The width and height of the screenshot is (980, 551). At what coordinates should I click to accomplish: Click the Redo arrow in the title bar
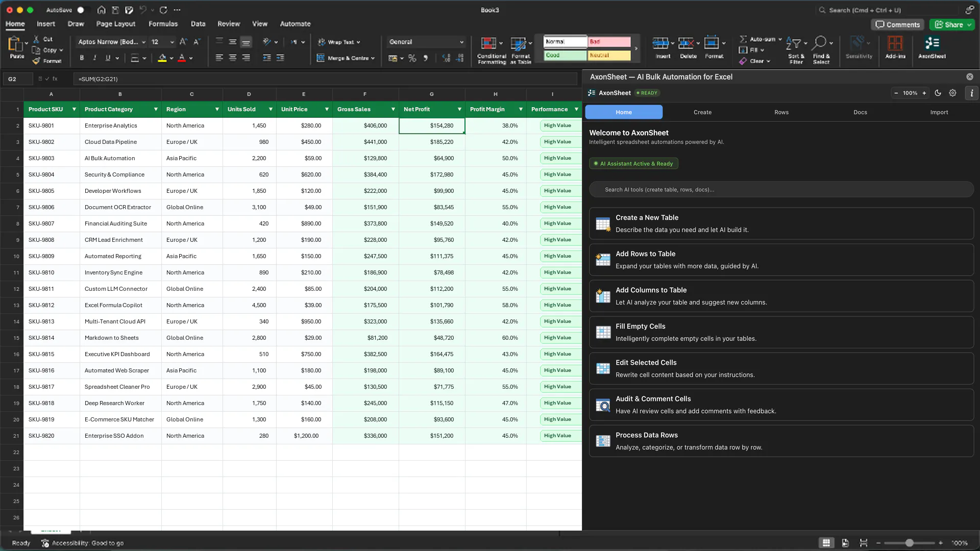[163, 10]
